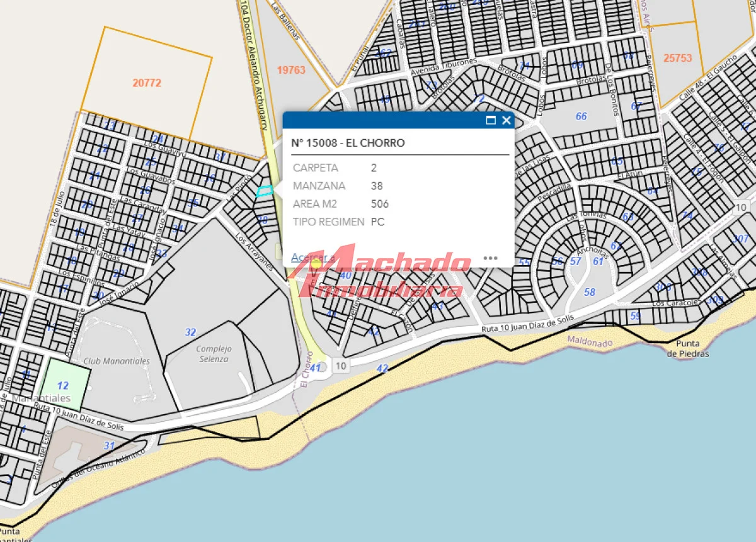756x542 pixels.
Task: Maximize the parcel info popup
Action: coord(491,121)
